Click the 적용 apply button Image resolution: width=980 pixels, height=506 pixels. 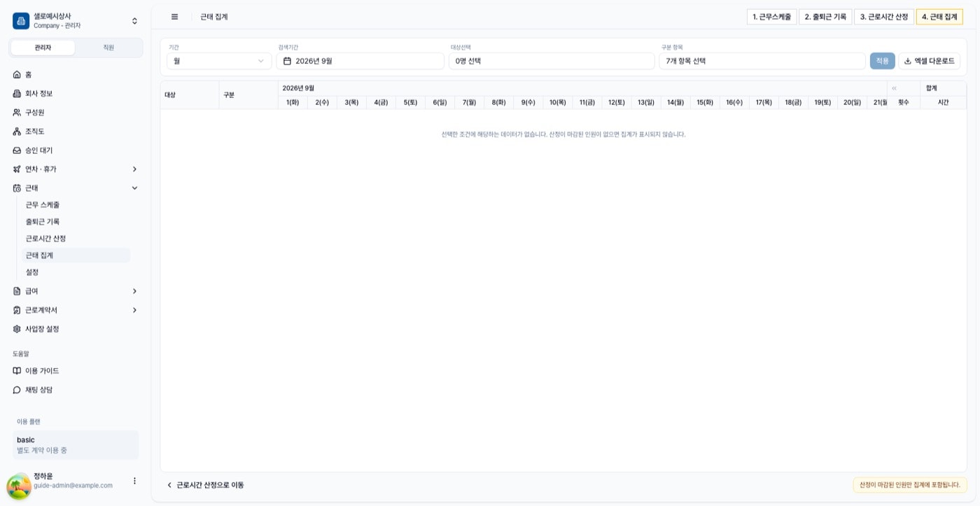coord(882,61)
